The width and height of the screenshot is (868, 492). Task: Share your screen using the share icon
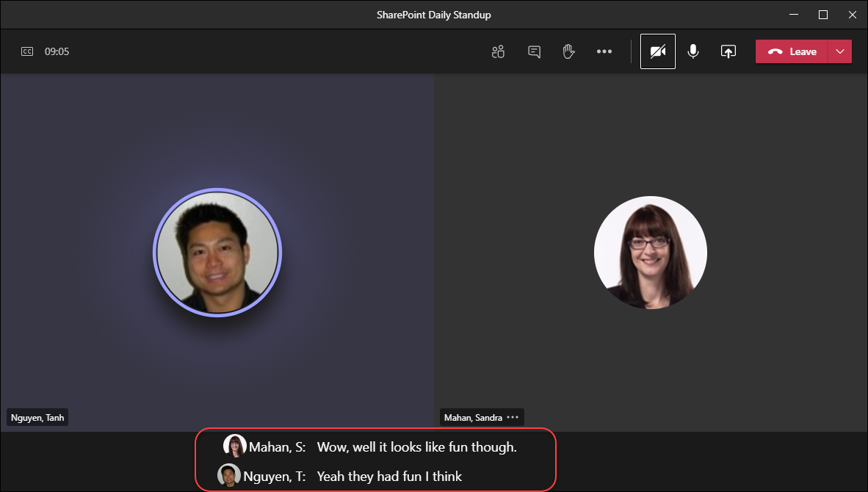pyautogui.click(x=728, y=51)
